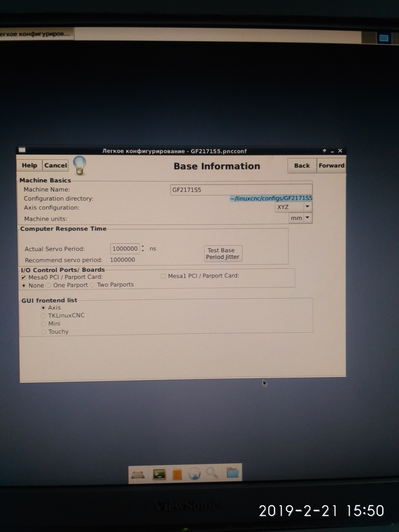Viewport: 399px width, 532px height.
Task: Click the light bulb hint icon
Action: [x=80, y=165]
